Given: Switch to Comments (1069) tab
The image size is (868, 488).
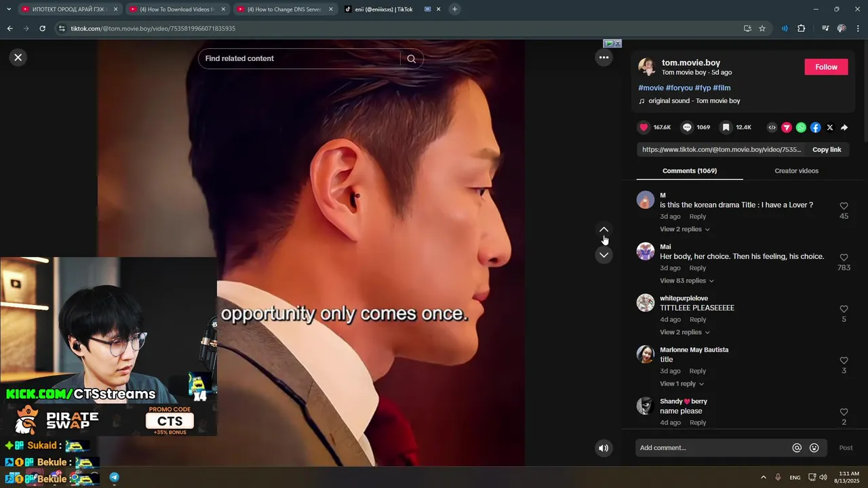Looking at the screenshot, I should 690,171.
